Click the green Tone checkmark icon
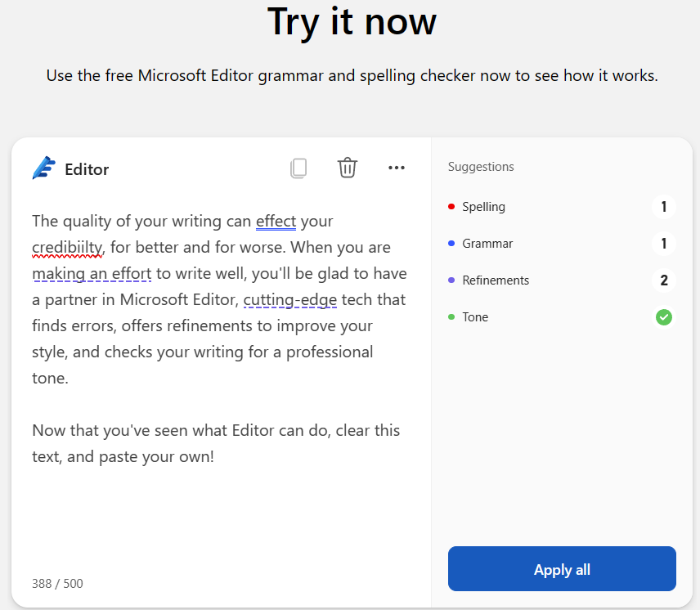 coord(664,317)
